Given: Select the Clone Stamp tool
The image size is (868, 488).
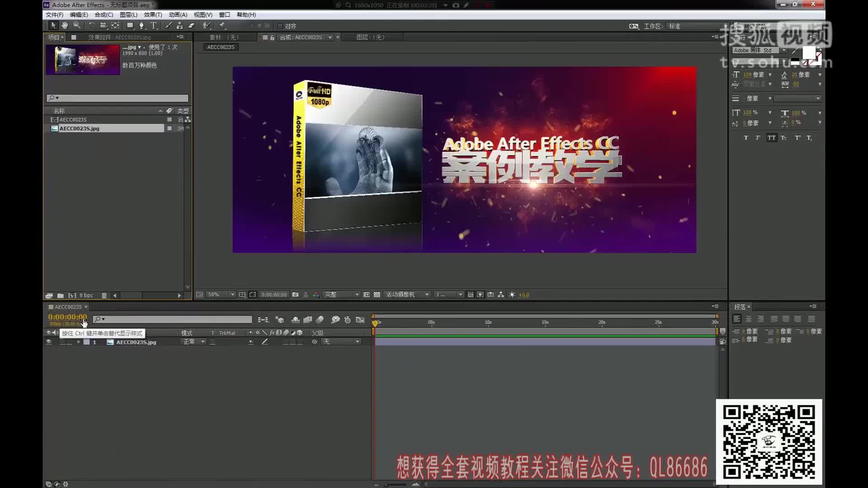Looking at the screenshot, I should tap(179, 26).
